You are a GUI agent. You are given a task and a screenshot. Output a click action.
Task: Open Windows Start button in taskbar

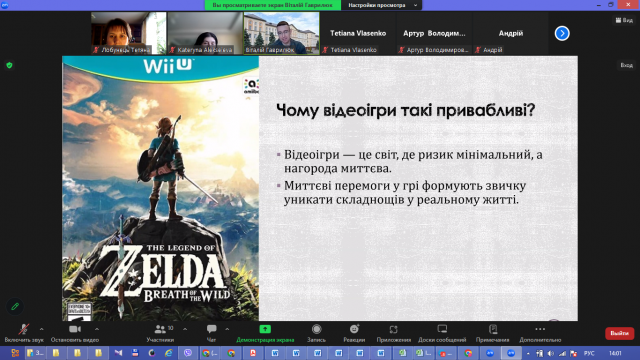tap(15, 353)
